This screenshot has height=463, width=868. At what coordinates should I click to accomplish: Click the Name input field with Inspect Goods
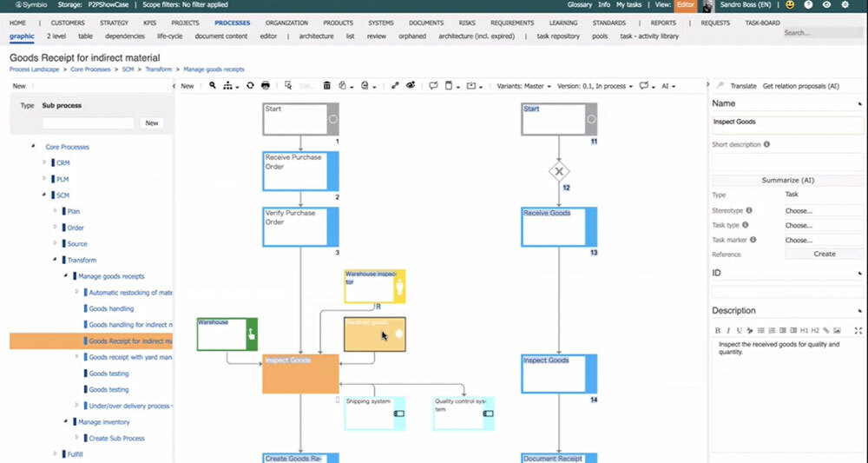(787, 125)
